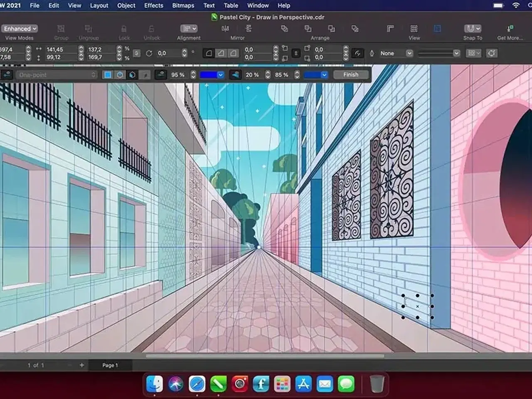Click the 85 % opacity stepper
Image resolution: width=532 pixels, height=399 pixels.
pos(297,75)
